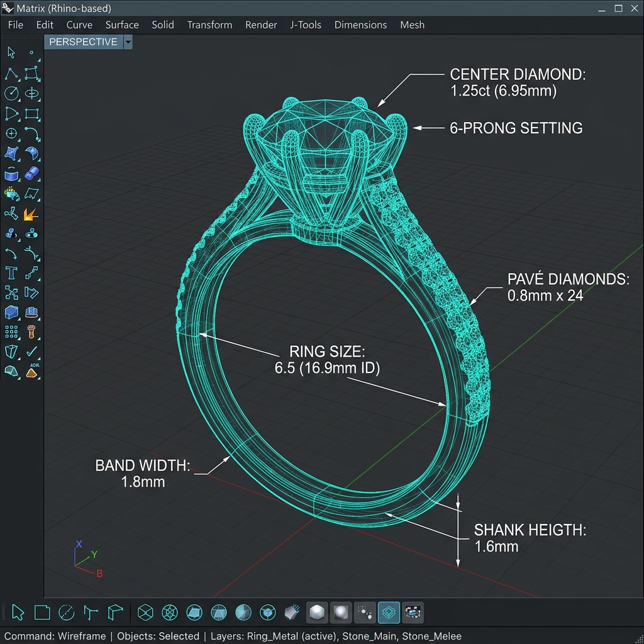Screen dimensions: 644x644
Task: Click the axis gizmo icon in bottom toolbar
Action: pyautogui.click(x=91, y=613)
